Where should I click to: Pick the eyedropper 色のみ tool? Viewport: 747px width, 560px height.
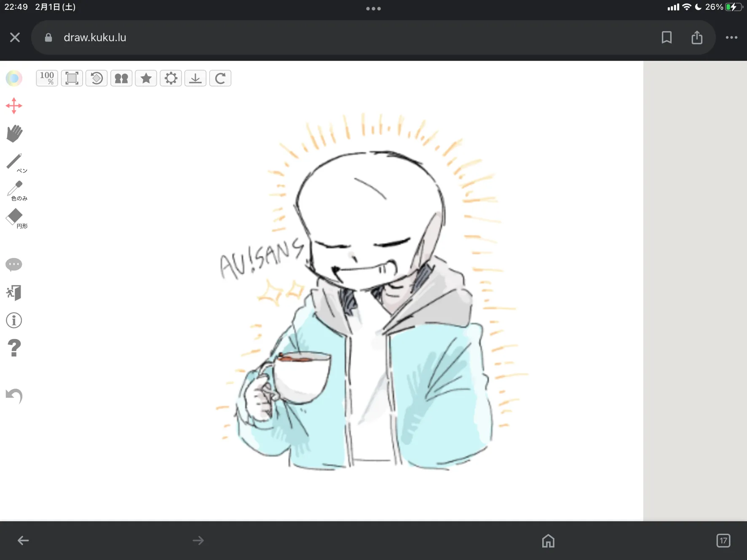coord(16,190)
